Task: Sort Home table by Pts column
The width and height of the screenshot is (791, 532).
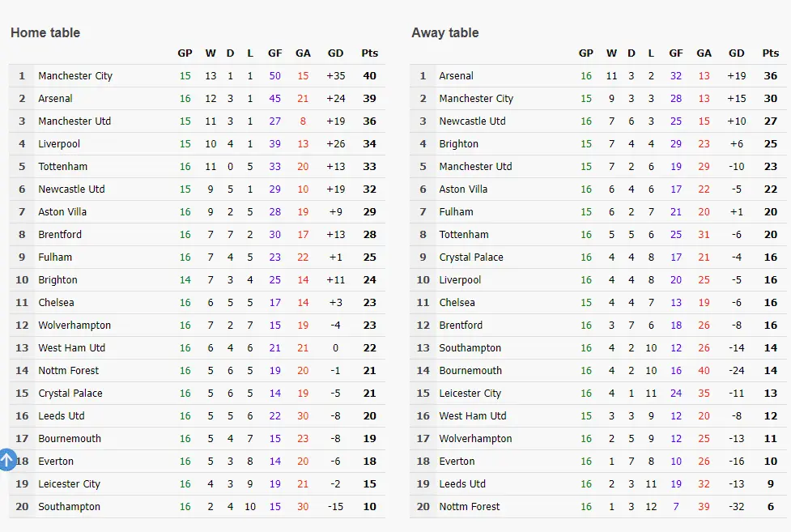Action: [369, 53]
